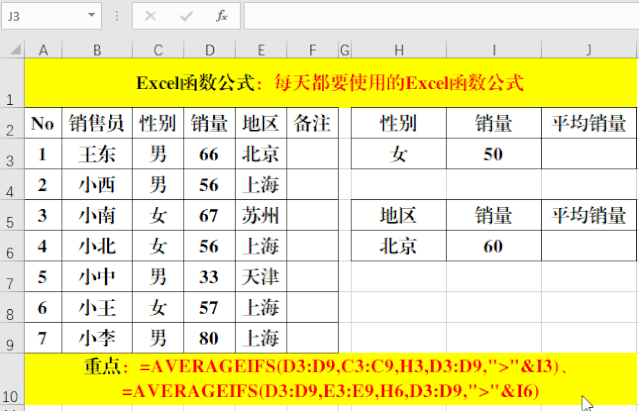The height and width of the screenshot is (411, 639).
Task: Select row 1 header
Action: [x=12, y=83]
